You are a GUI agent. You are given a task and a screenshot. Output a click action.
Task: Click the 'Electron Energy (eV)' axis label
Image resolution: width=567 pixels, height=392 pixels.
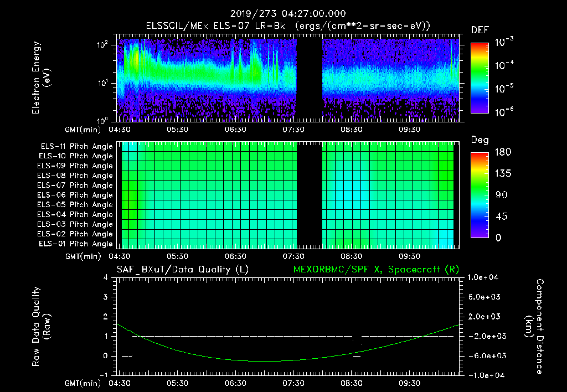pyautogui.click(x=41, y=78)
